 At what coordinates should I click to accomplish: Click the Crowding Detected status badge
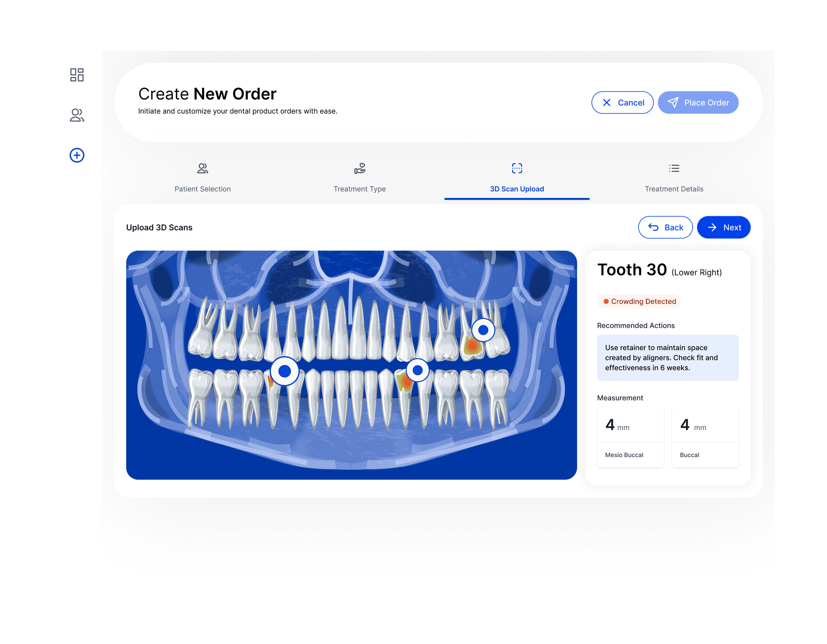coord(639,301)
